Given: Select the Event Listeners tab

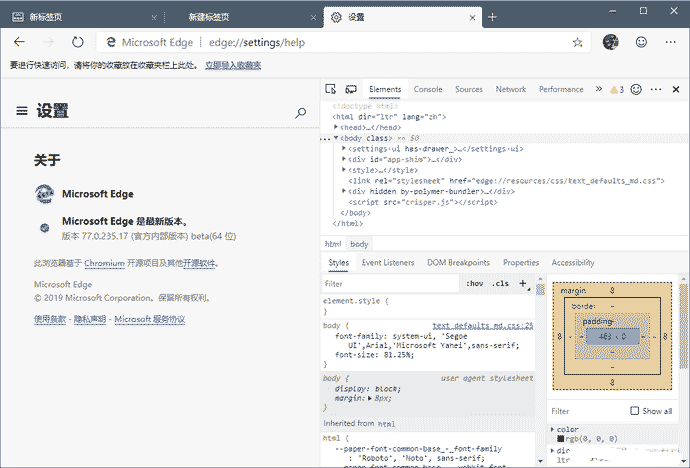Looking at the screenshot, I should (388, 263).
